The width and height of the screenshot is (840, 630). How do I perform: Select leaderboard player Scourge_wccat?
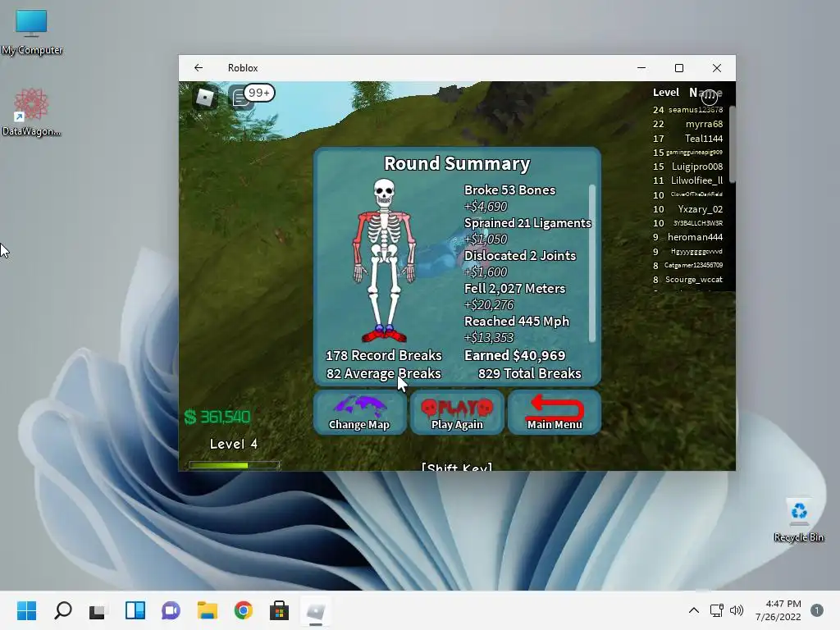pyautogui.click(x=694, y=280)
